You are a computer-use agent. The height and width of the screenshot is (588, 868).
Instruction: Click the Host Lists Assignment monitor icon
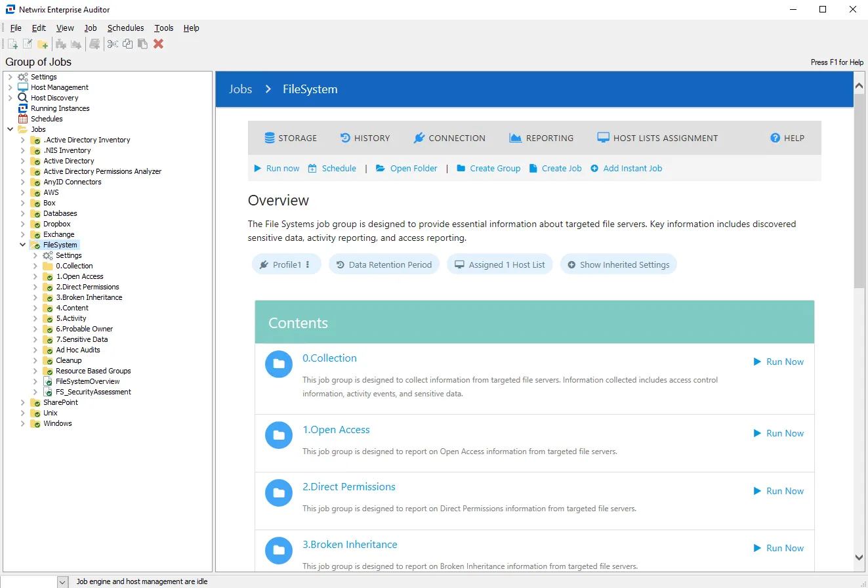(603, 138)
